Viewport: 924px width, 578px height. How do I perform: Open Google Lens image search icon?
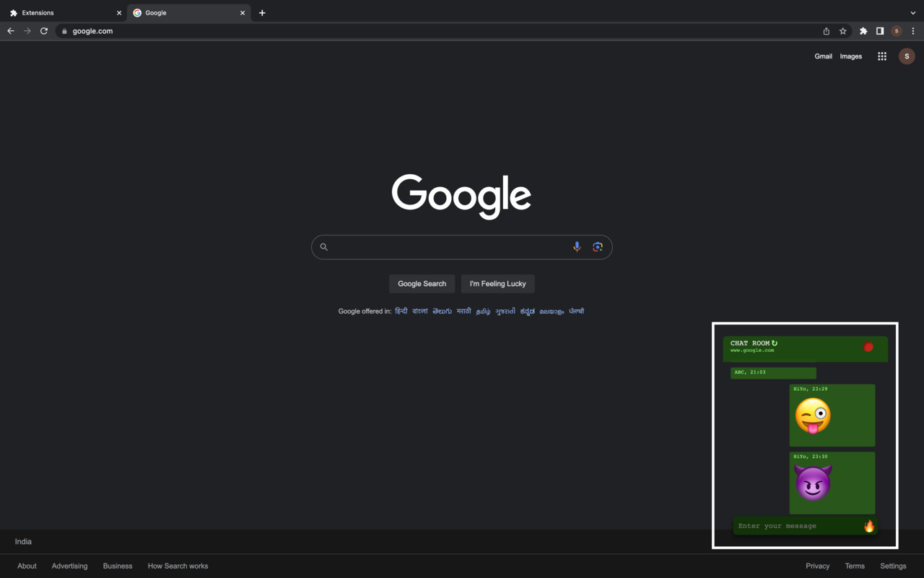point(598,247)
